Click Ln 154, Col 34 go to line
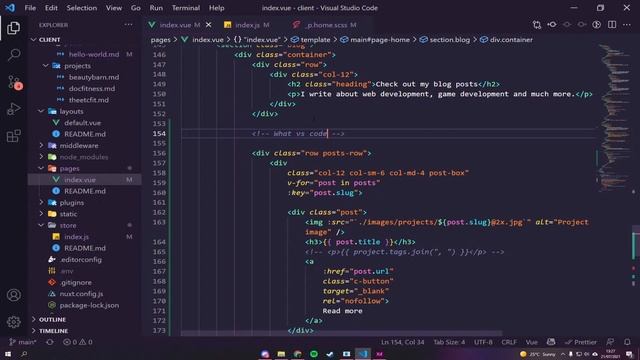The height and width of the screenshot is (360, 640). coord(402,342)
